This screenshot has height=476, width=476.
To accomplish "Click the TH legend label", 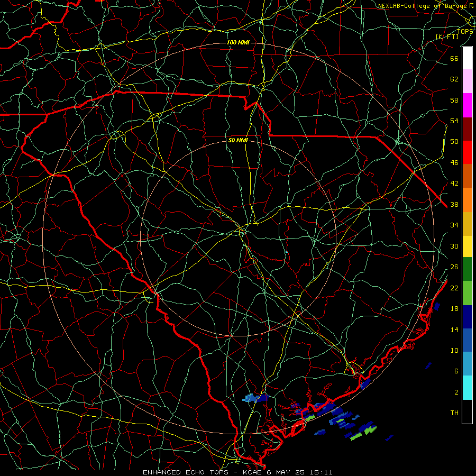I will (x=454, y=413).
